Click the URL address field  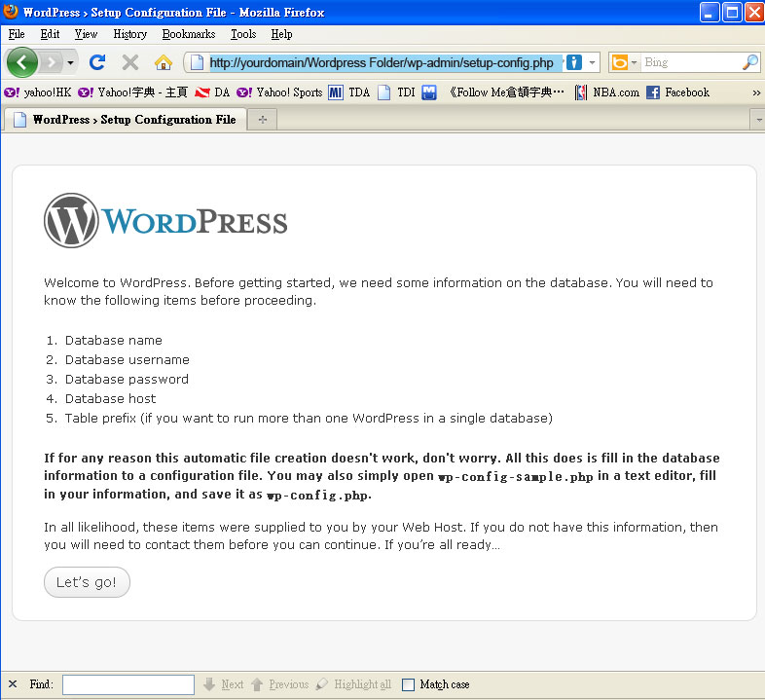point(385,62)
